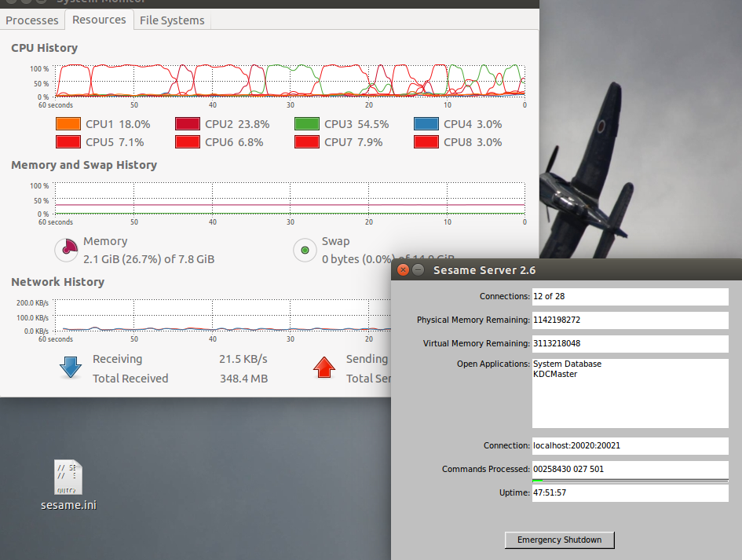742x560 pixels.
Task: Click inside the CPU History graph
Action: click(x=290, y=80)
